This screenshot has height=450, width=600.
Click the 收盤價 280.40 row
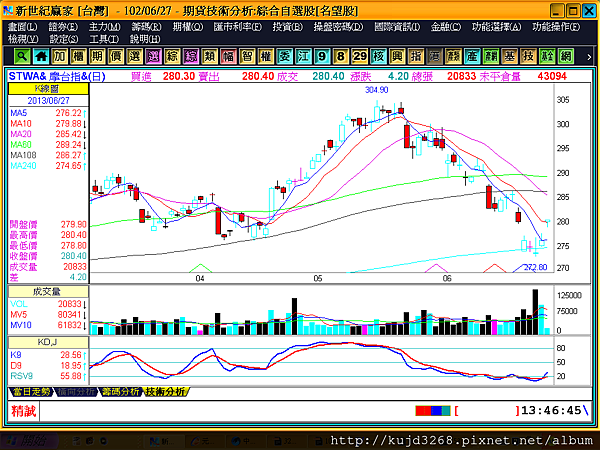tap(48, 256)
